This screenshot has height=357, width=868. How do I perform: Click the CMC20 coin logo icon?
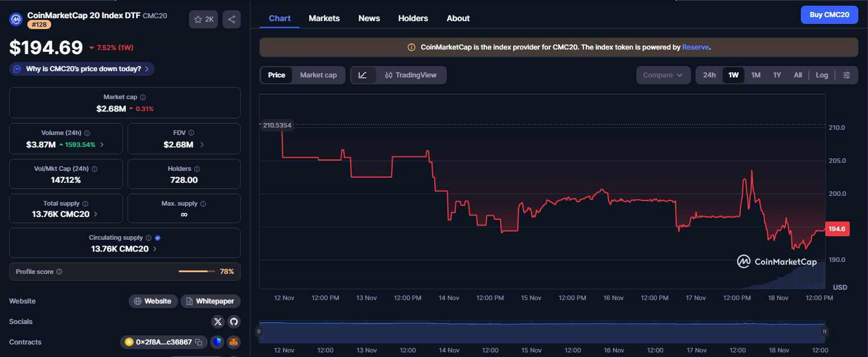click(16, 19)
